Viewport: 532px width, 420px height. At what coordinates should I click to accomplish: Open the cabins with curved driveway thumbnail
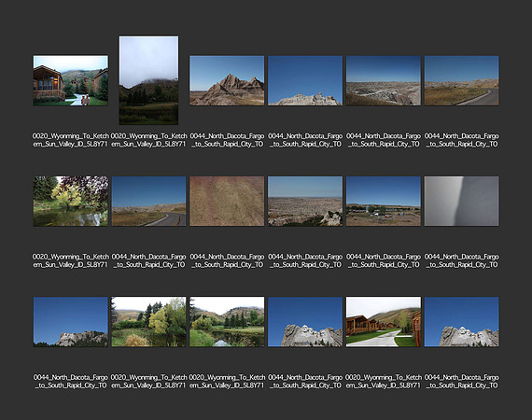384,322
